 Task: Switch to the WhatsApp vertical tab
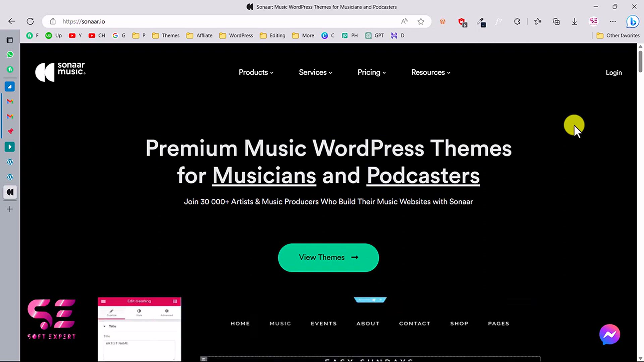pyautogui.click(x=10, y=54)
